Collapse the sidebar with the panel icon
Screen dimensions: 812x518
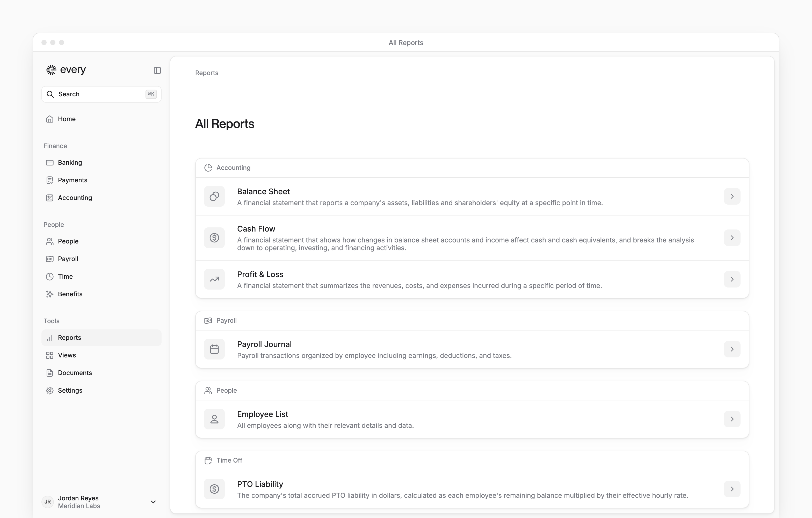click(x=157, y=70)
